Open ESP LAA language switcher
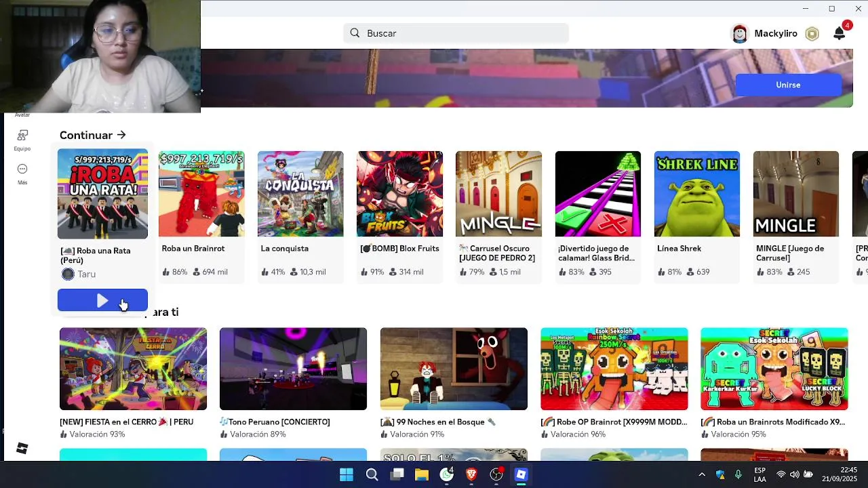The height and width of the screenshot is (488, 868). click(760, 474)
